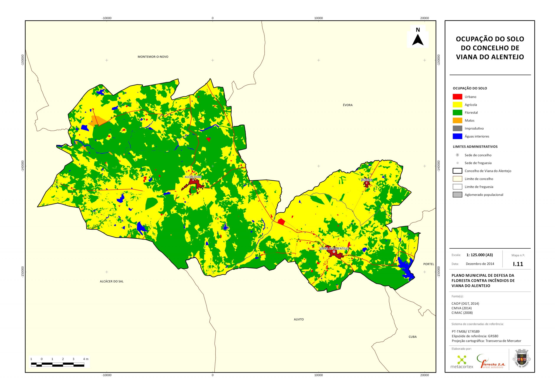Image resolution: width=555 pixels, height=392 pixels.
Task: Click the Limite de freguesia dotted legend box
Action: pyautogui.click(x=457, y=187)
